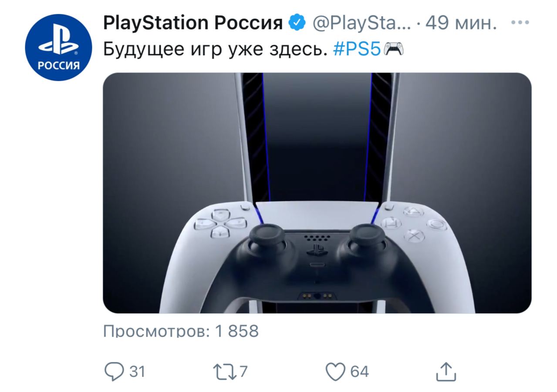557x392 pixels.
Task: Click the tweet text Будущее игр уже здесь
Action: 215,50
